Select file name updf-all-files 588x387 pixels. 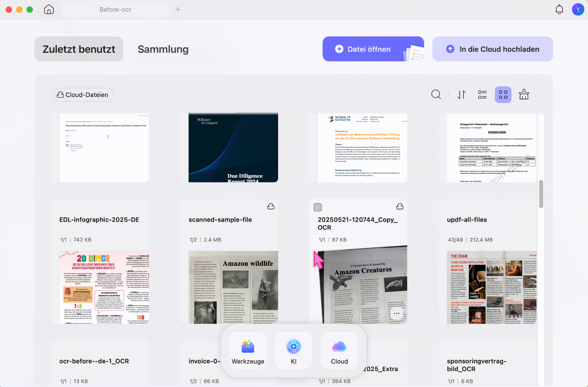467,220
